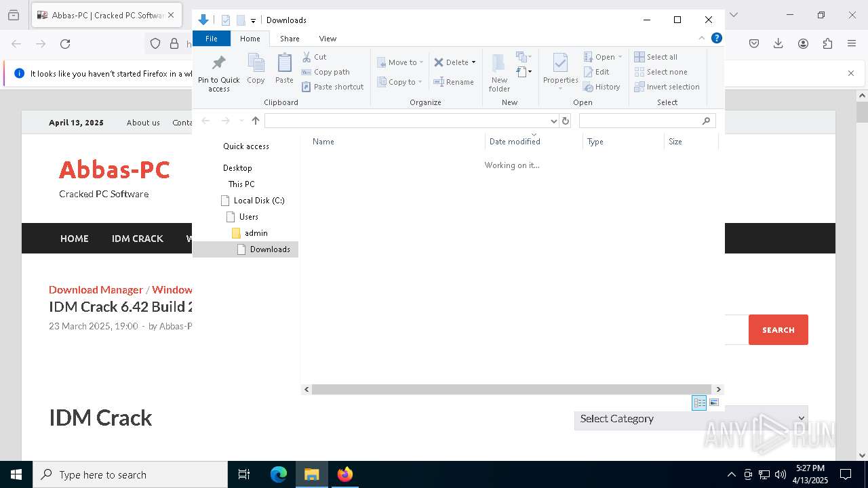Switch to the Home ribbon tab
The height and width of the screenshot is (488, 868).
click(x=250, y=39)
